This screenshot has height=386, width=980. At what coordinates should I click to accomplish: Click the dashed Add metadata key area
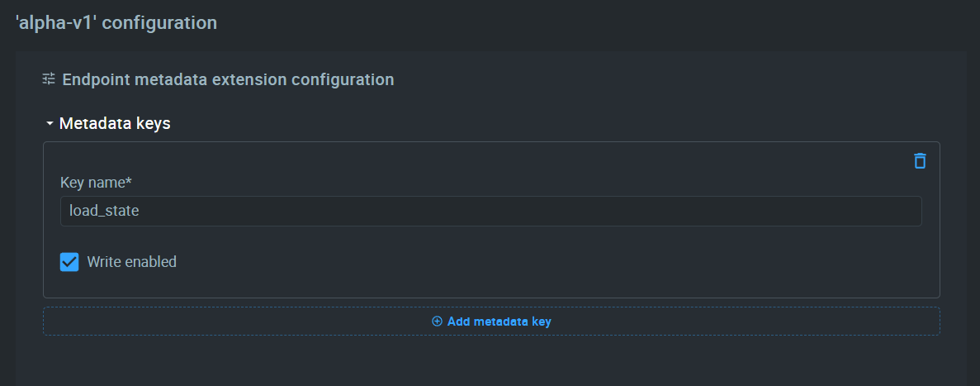click(491, 321)
